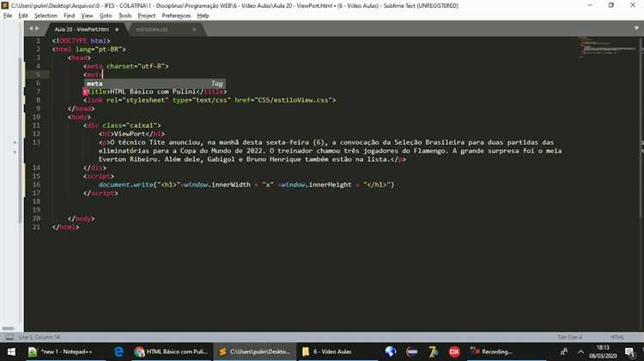Click the link rel="stylesheet" line

pos(210,100)
